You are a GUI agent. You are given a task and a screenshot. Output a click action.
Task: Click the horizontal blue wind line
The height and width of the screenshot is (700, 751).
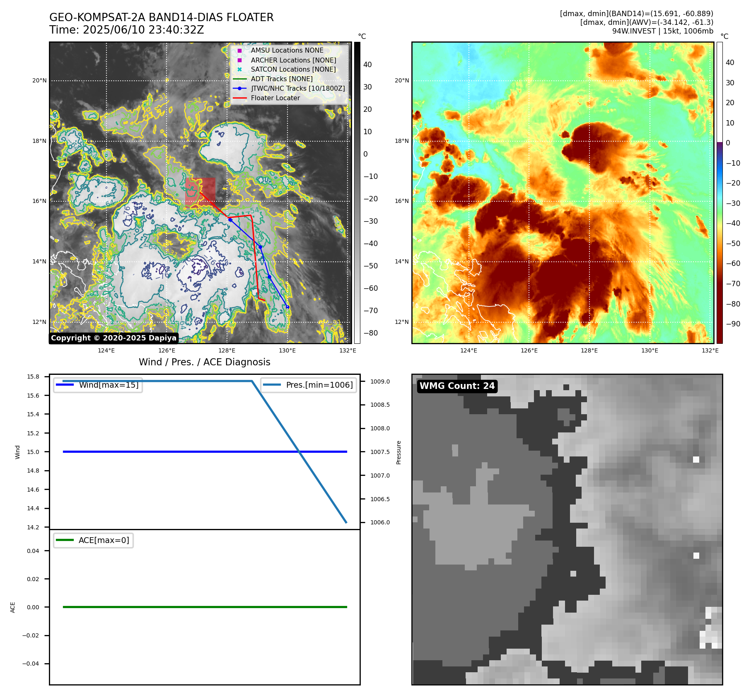click(x=205, y=451)
